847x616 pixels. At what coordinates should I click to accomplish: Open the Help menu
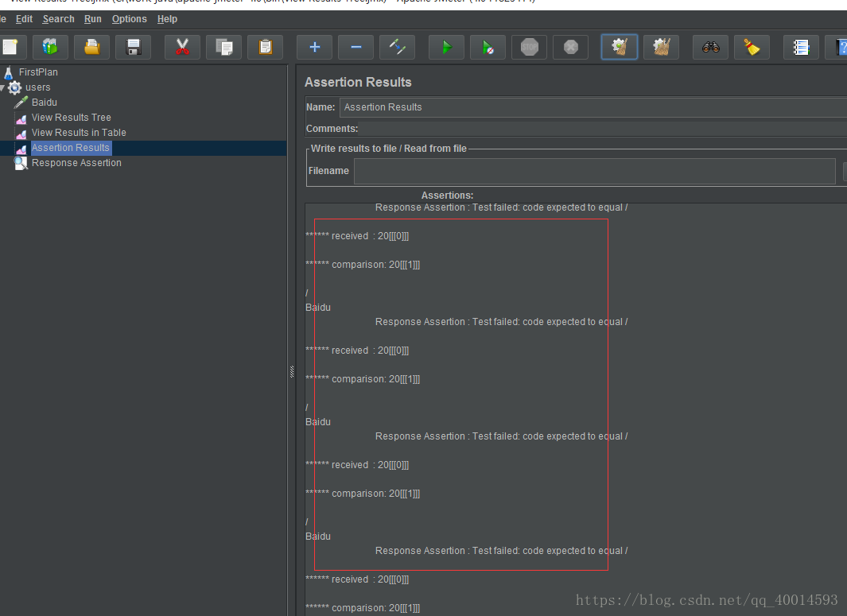(167, 19)
